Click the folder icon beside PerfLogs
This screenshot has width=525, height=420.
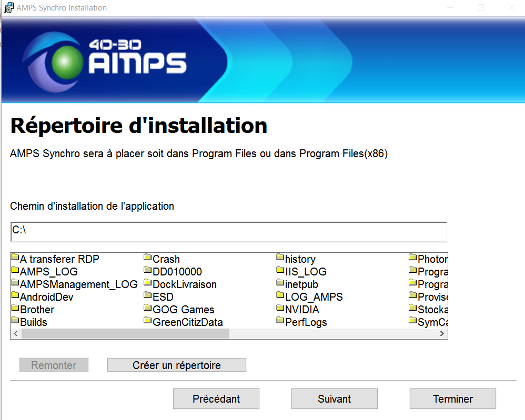[280, 322]
